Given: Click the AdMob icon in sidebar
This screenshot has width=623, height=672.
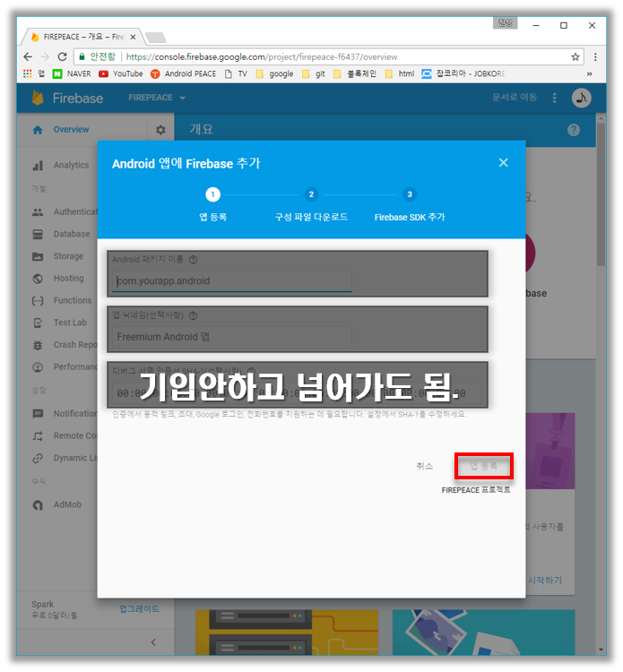Looking at the screenshot, I should coord(38,505).
